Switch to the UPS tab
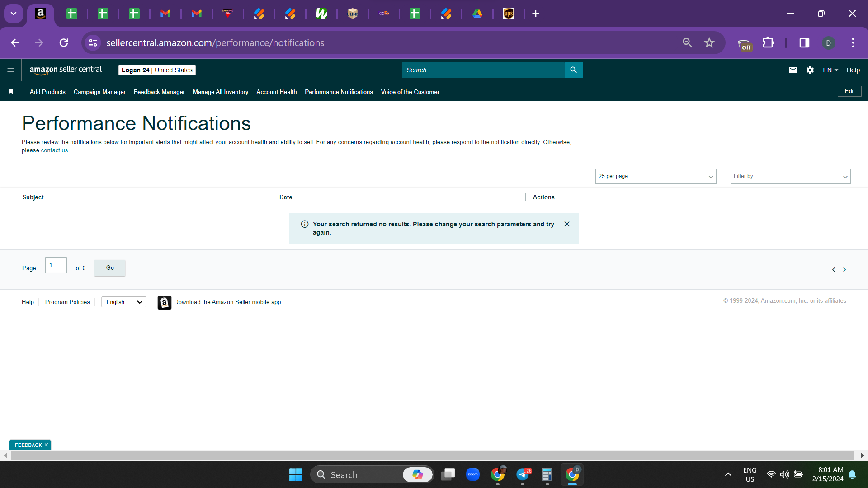This screenshot has height=488, width=868. (x=509, y=14)
